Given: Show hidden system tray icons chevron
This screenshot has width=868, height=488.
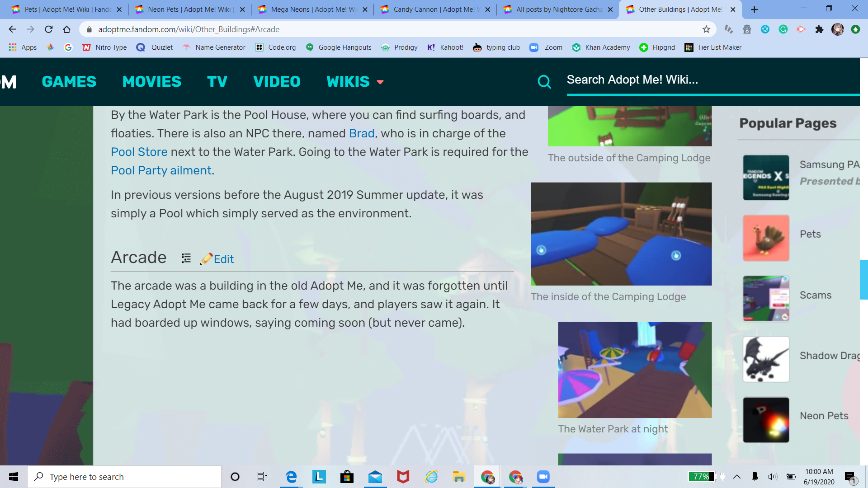Looking at the screenshot, I should click(737, 477).
